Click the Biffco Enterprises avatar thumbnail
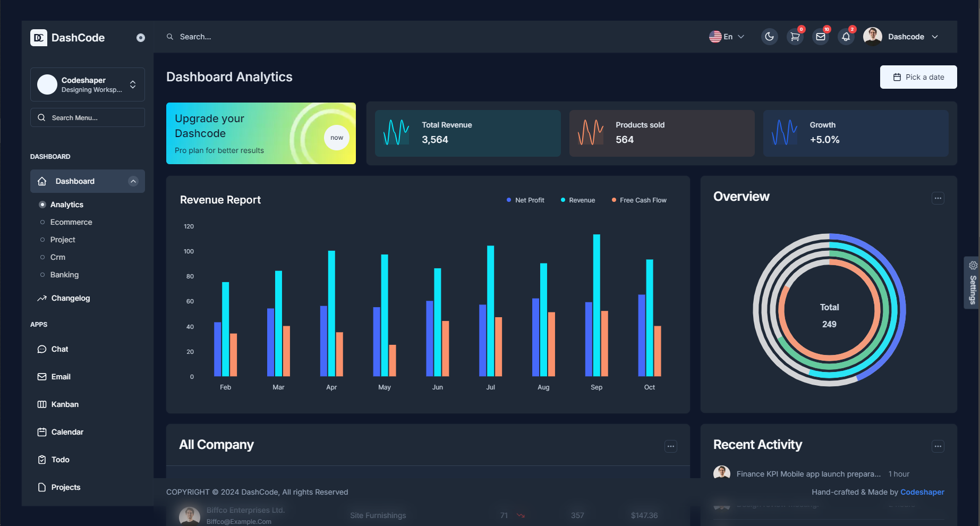 [190, 516]
